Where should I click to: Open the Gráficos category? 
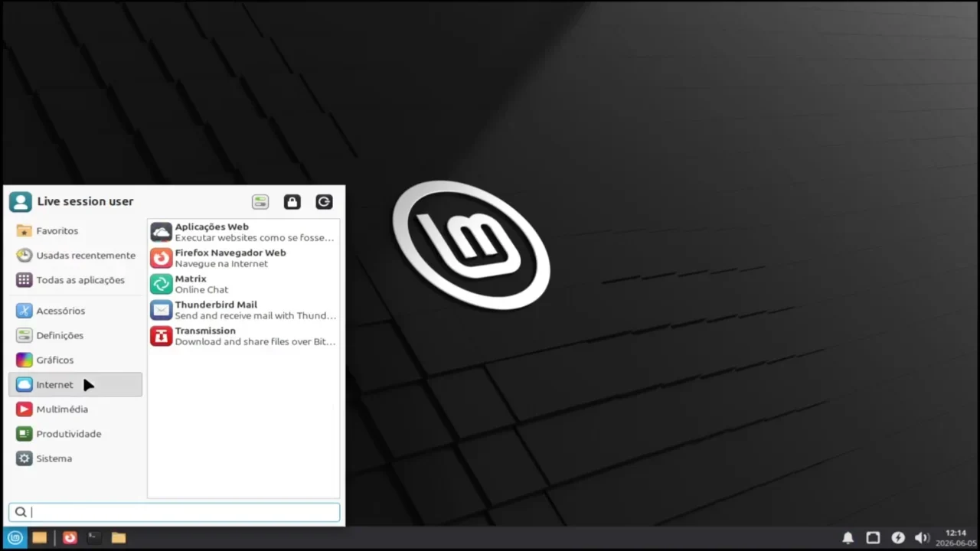(x=75, y=360)
